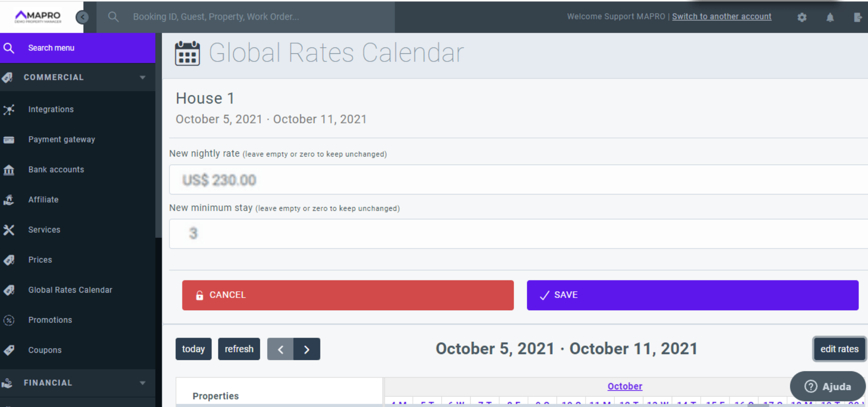Click the search magnifier in top bar

(x=113, y=17)
